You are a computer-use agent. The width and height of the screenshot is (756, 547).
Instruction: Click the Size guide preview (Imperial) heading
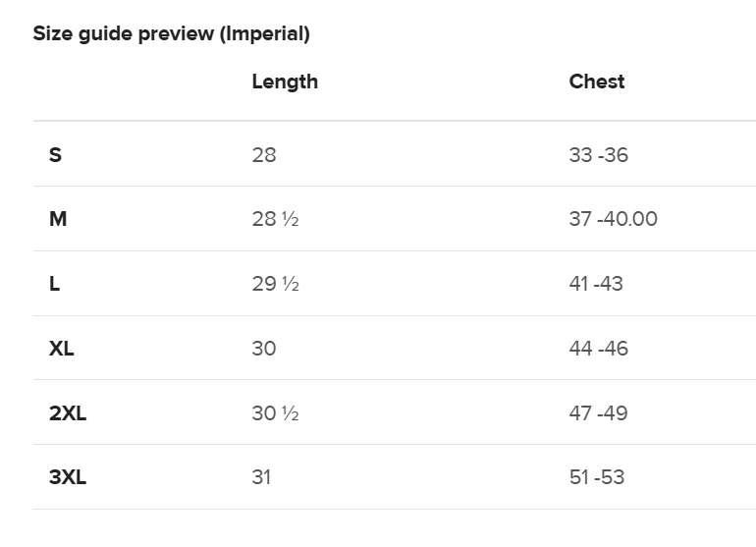[x=172, y=34]
